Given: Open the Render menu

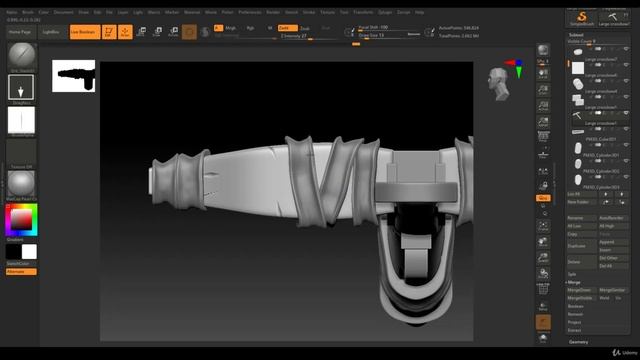Looking at the screenshot, I should point(273,12).
